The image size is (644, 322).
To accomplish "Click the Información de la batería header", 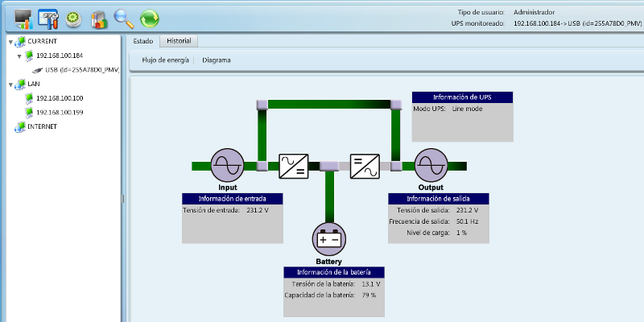I will pyautogui.click(x=334, y=272).
